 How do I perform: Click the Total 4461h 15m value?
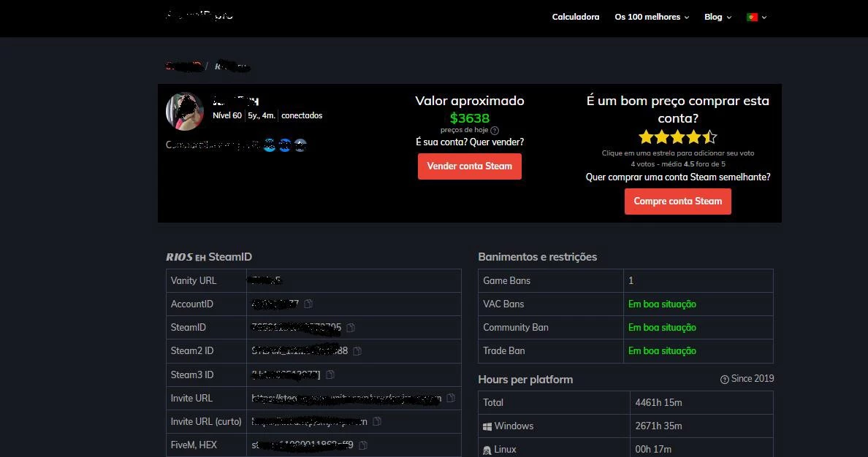(658, 403)
